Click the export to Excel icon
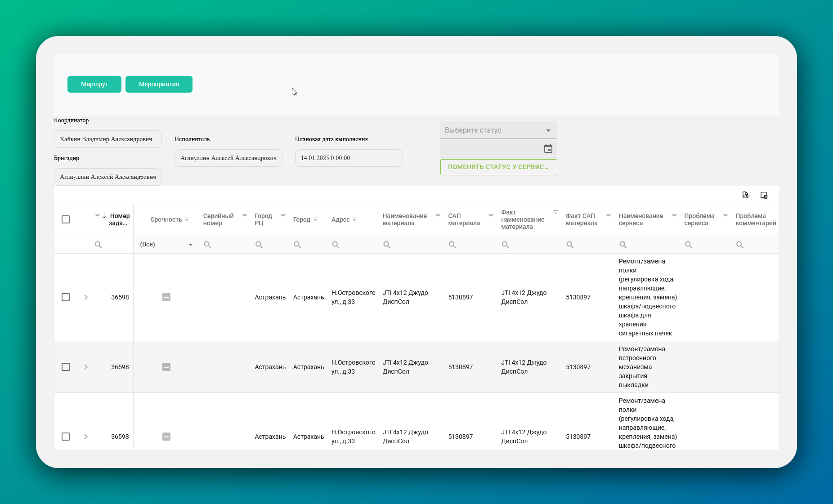The height and width of the screenshot is (504, 833). (x=746, y=195)
